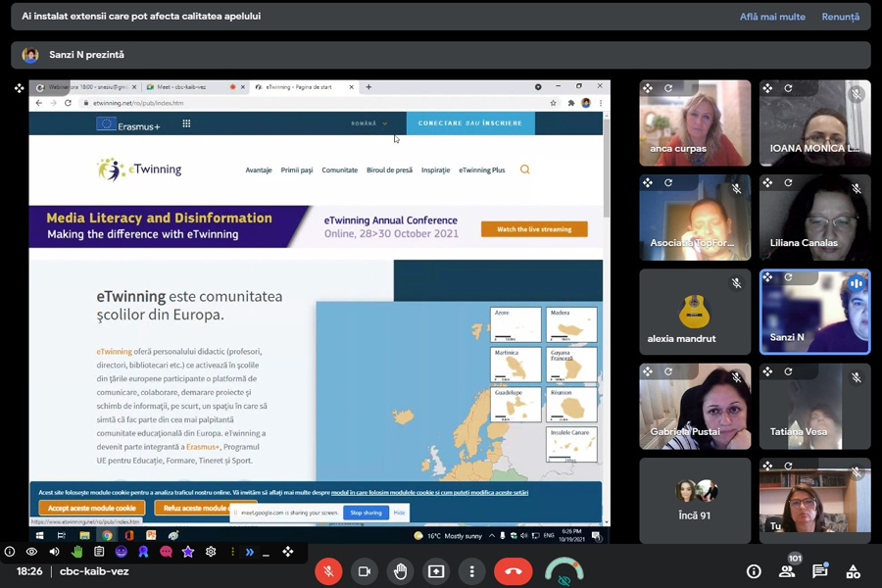Open meeting details info icon
This screenshot has width=882, height=588.
[x=754, y=571]
